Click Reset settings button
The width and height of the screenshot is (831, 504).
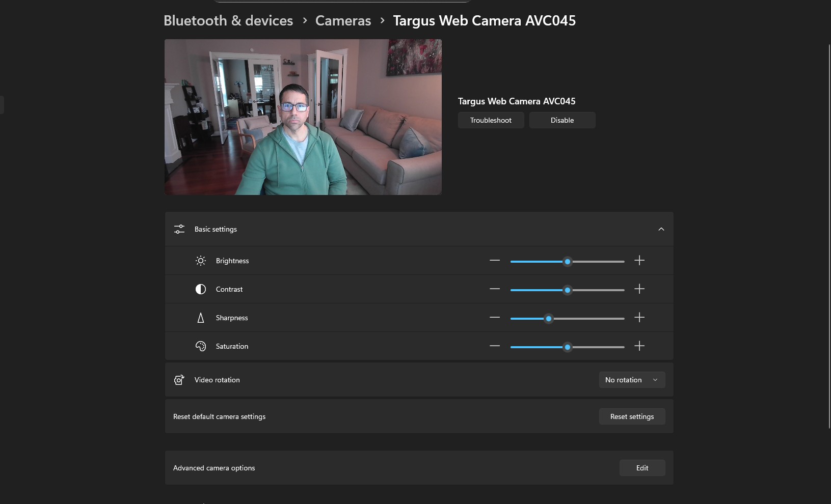tap(632, 416)
